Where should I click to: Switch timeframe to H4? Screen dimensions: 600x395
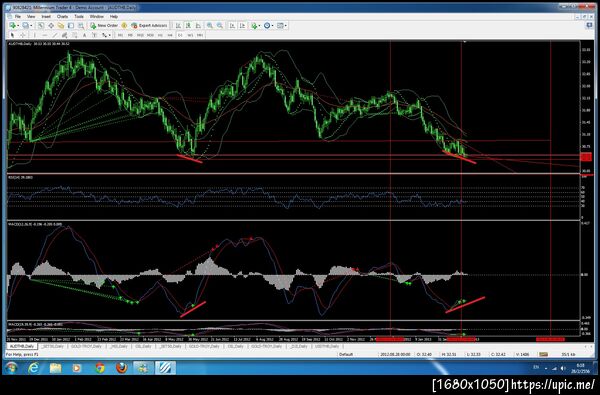[170, 35]
